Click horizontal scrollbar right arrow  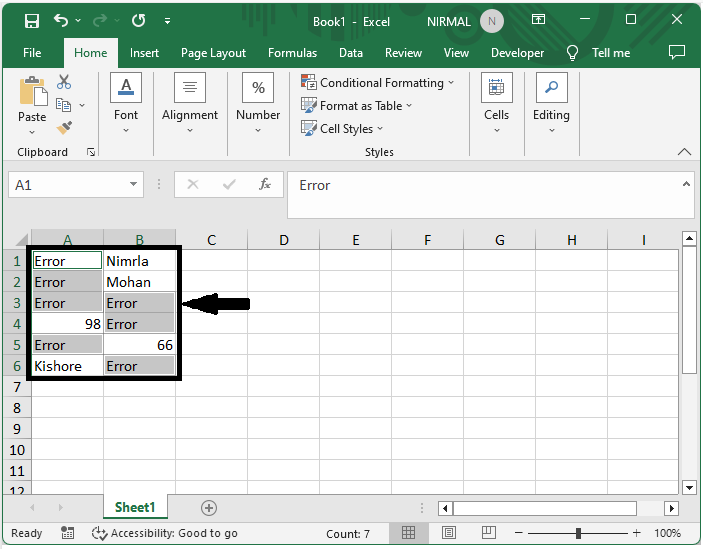tap(671, 508)
